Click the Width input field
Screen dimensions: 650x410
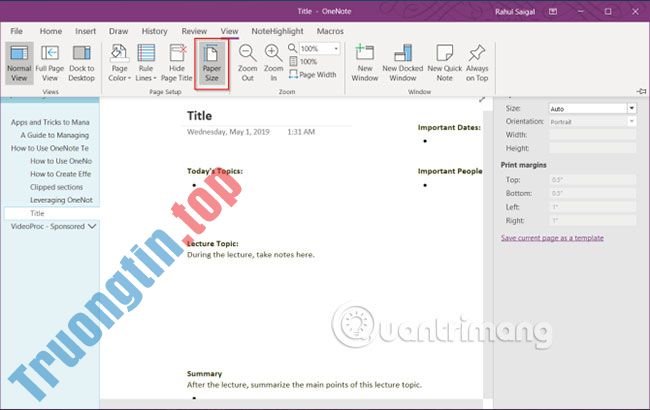pyautogui.click(x=592, y=135)
